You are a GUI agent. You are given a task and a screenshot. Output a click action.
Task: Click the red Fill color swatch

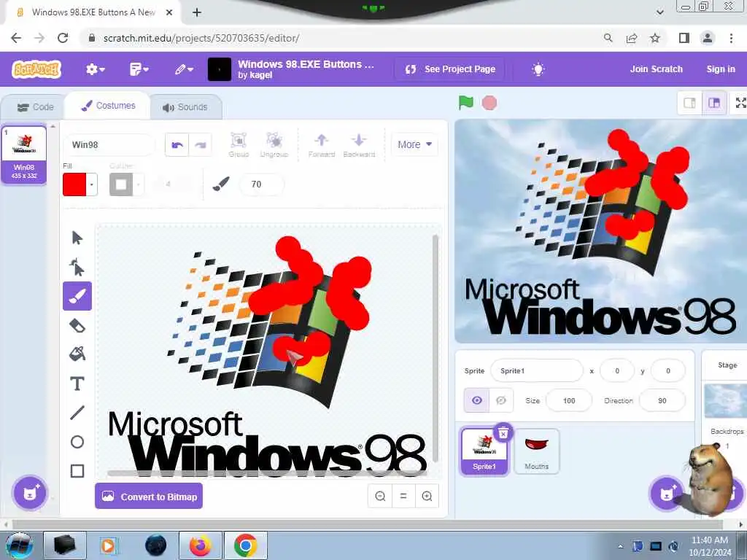pyautogui.click(x=74, y=184)
